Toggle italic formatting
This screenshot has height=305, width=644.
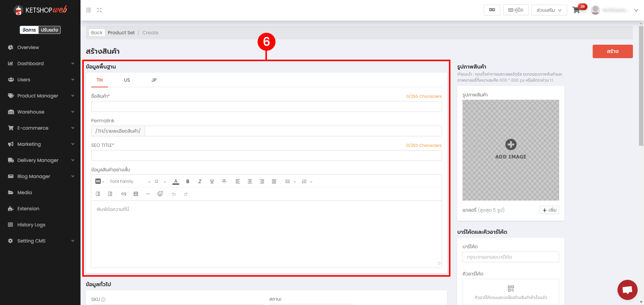200,181
